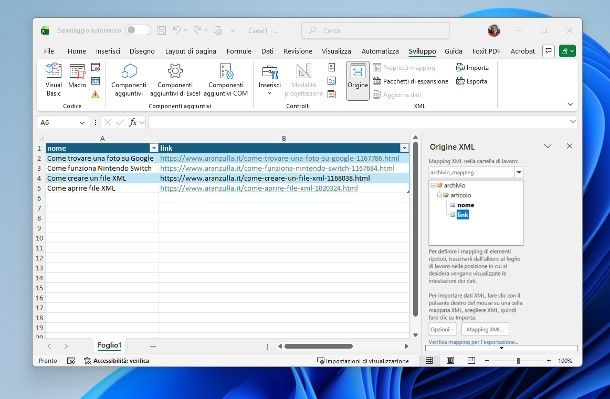Open the XML mapping dropdown in pane
The height and width of the screenshot is (399, 610).
point(519,172)
